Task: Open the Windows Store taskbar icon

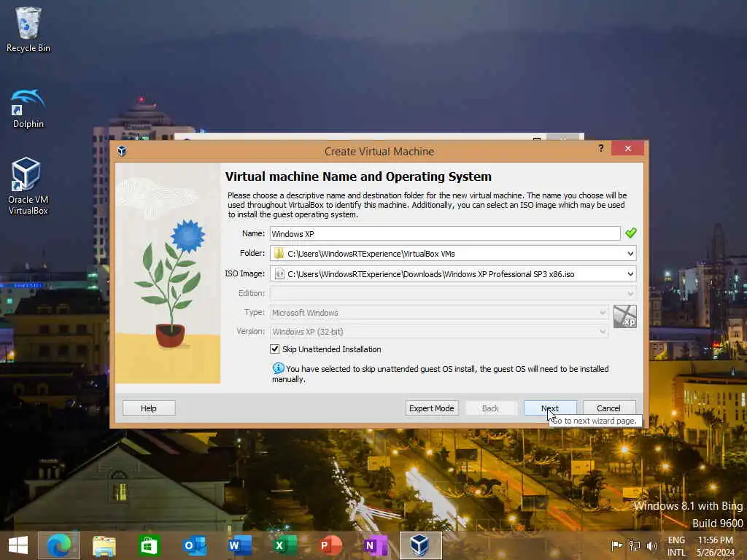Action: 149,545
